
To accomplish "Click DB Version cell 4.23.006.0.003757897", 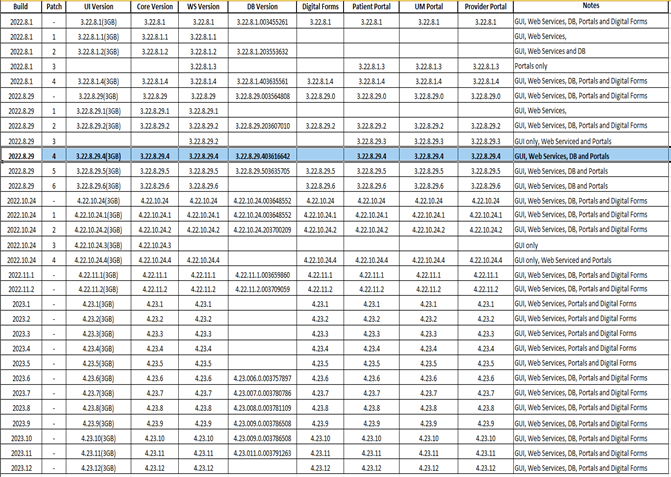I will 262,378.
